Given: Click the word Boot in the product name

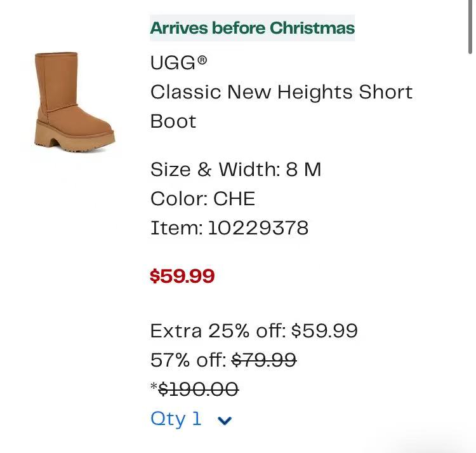Looking at the screenshot, I should [173, 121].
